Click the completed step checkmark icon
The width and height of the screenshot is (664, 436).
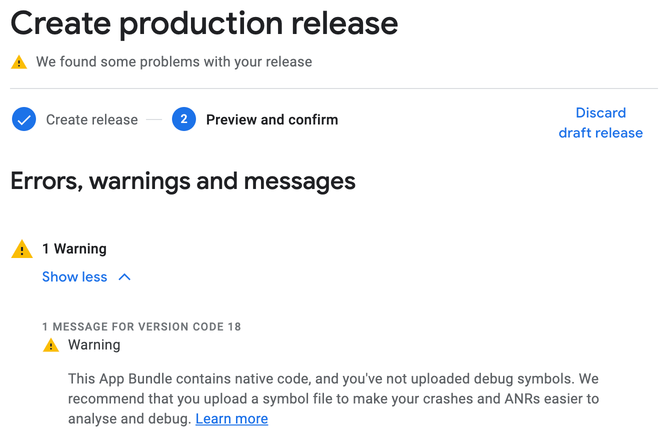24,119
